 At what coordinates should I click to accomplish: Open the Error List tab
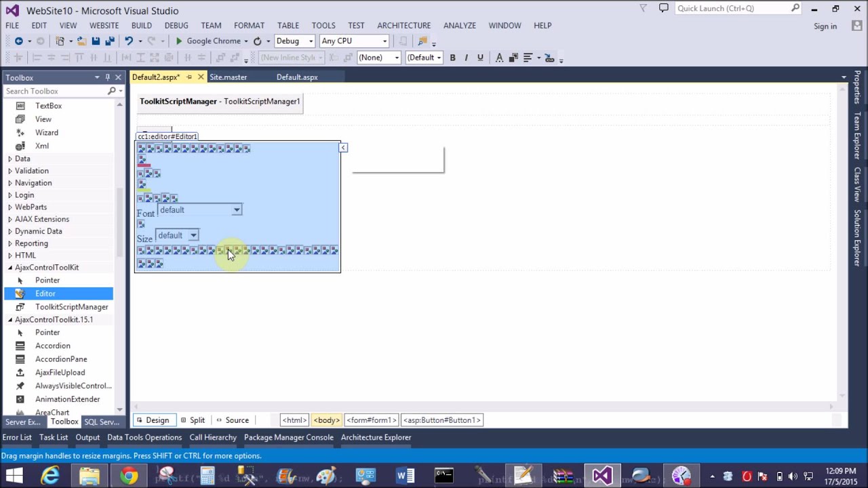click(17, 437)
